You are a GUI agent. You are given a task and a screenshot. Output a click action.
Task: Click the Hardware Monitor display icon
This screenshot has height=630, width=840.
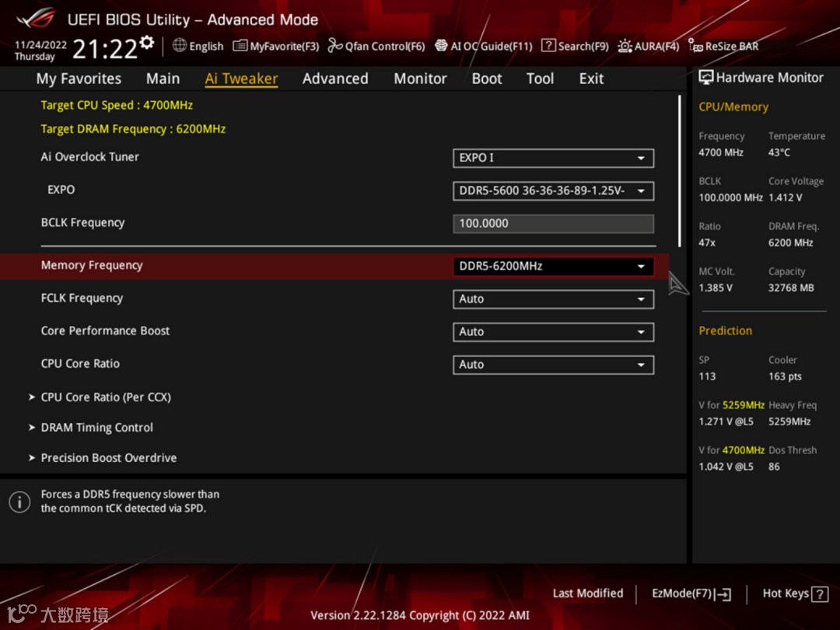click(x=706, y=78)
